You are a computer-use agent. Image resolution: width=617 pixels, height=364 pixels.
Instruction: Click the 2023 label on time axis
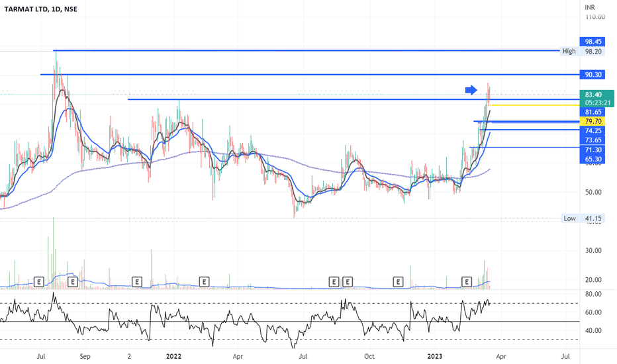tap(435, 357)
